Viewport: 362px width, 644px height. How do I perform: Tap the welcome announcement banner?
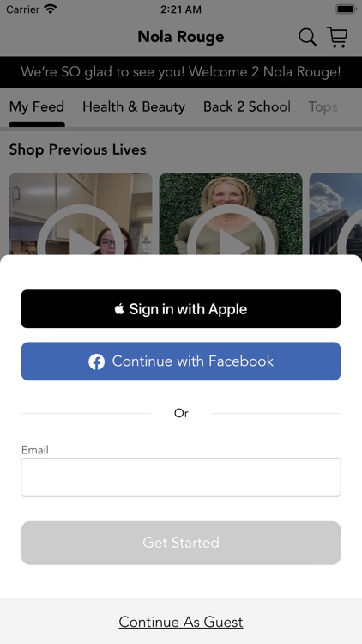[181, 72]
